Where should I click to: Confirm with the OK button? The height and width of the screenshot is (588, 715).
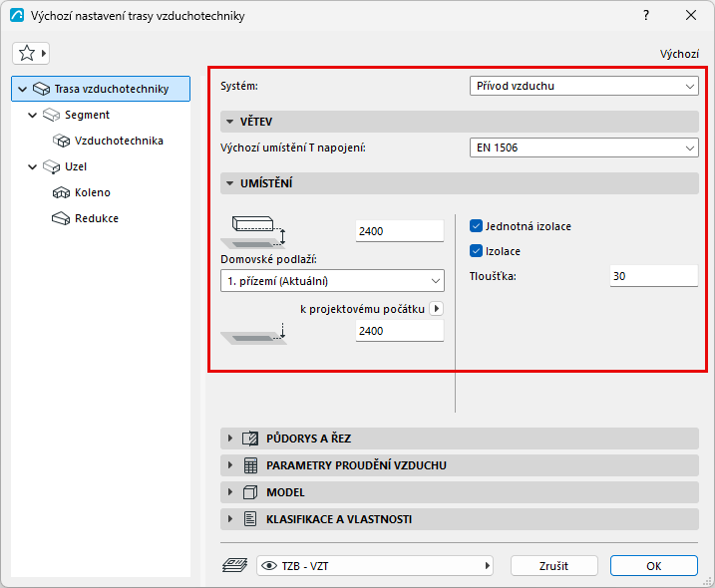tap(654, 566)
